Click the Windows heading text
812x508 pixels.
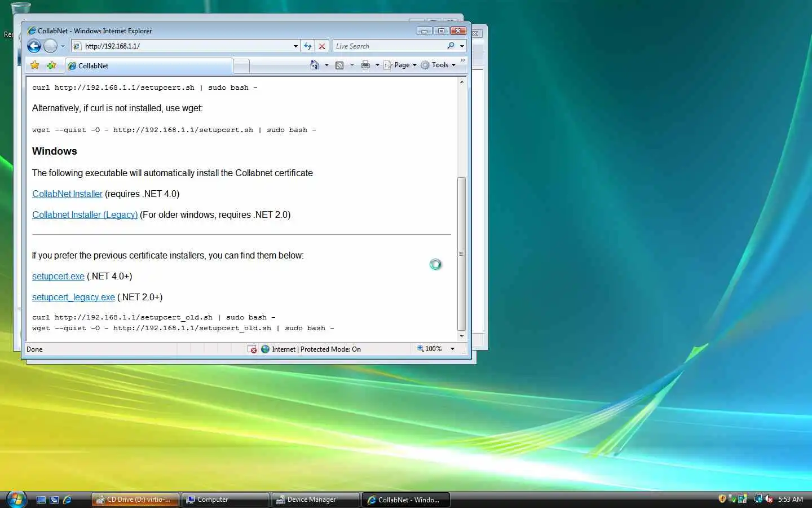(x=54, y=151)
